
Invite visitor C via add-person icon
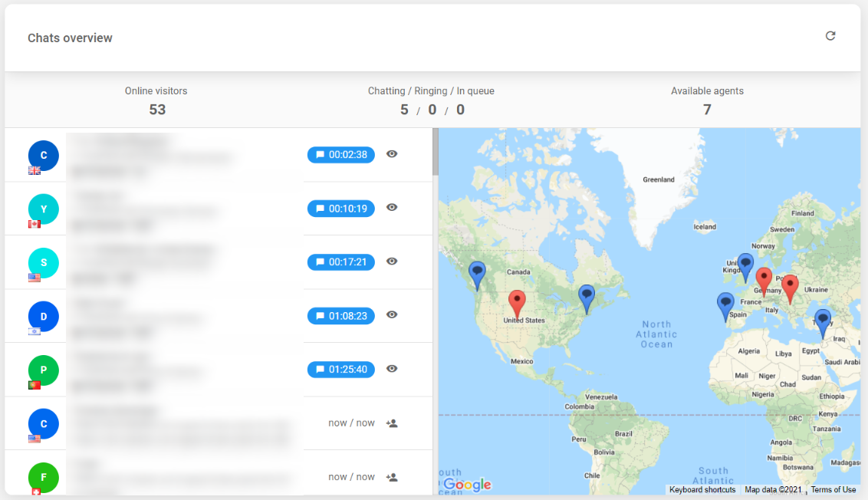[392, 423]
